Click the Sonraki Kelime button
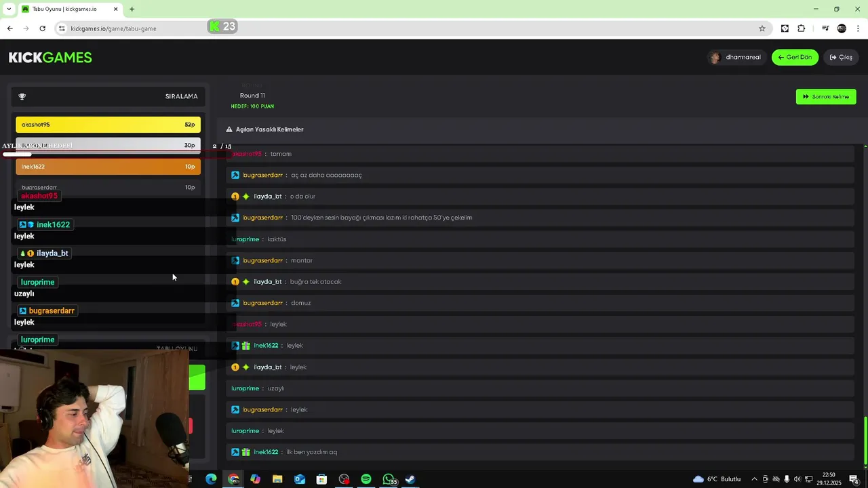This screenshot has height=488, width=868. coord(826,97)
